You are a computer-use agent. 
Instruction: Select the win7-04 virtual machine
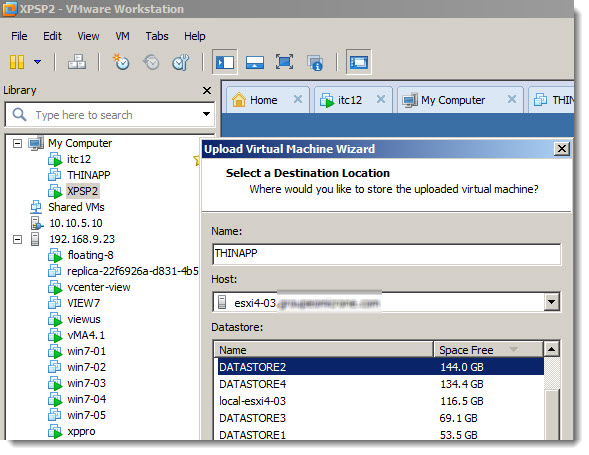click(x=86, y=399)
